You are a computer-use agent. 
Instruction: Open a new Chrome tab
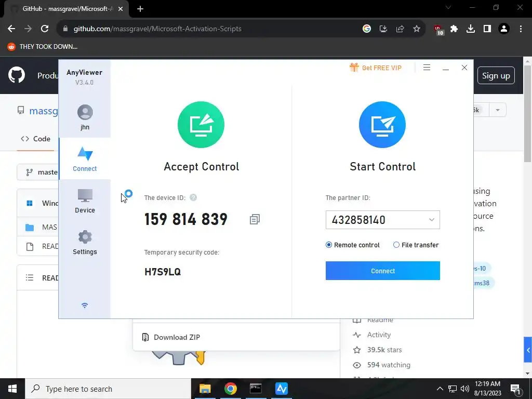point(140,9)
